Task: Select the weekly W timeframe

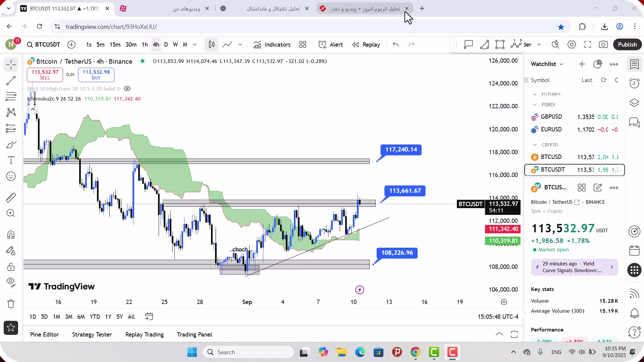Action: 175,45
